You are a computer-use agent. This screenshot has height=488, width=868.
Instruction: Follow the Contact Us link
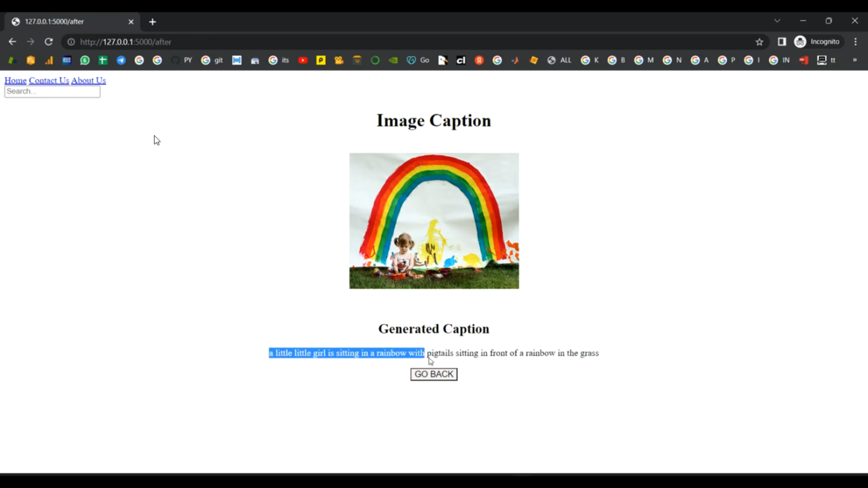click(x=49, y=80)
